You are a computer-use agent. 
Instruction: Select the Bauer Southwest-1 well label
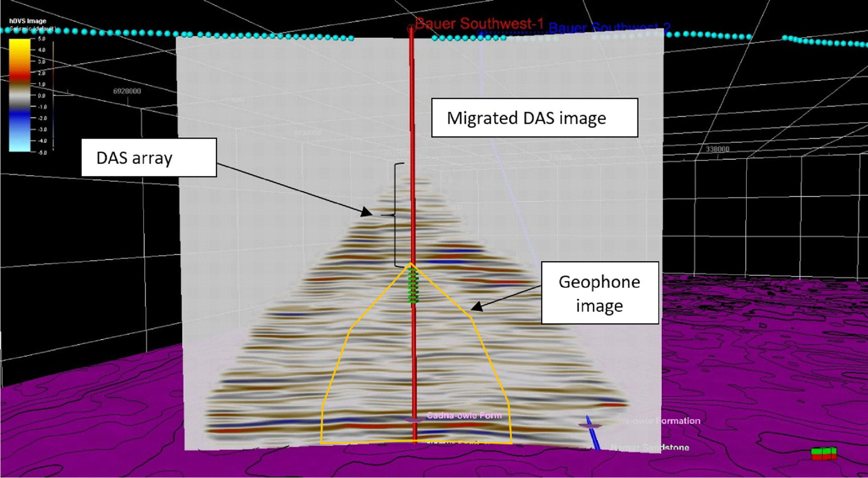tap(479, 24)
